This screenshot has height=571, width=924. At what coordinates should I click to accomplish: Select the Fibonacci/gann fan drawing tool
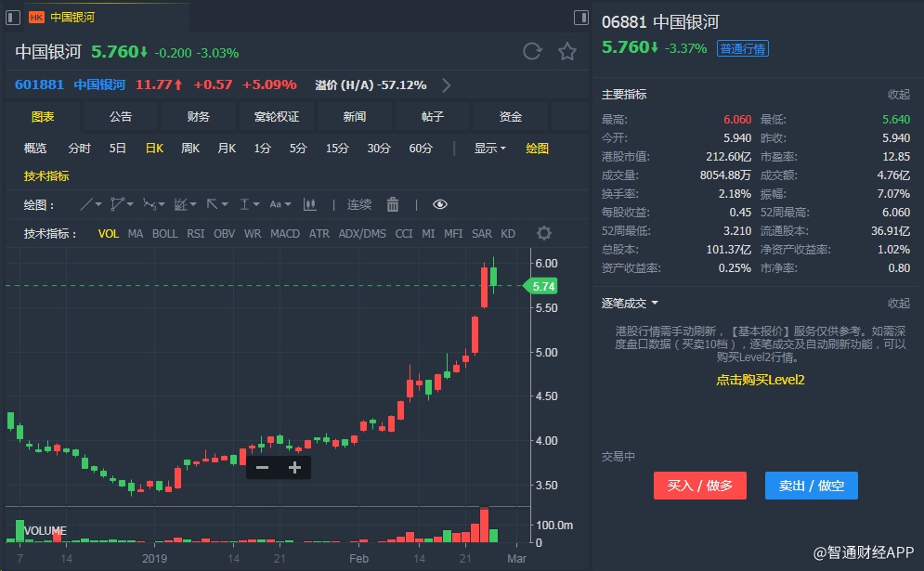pos(181,204)
